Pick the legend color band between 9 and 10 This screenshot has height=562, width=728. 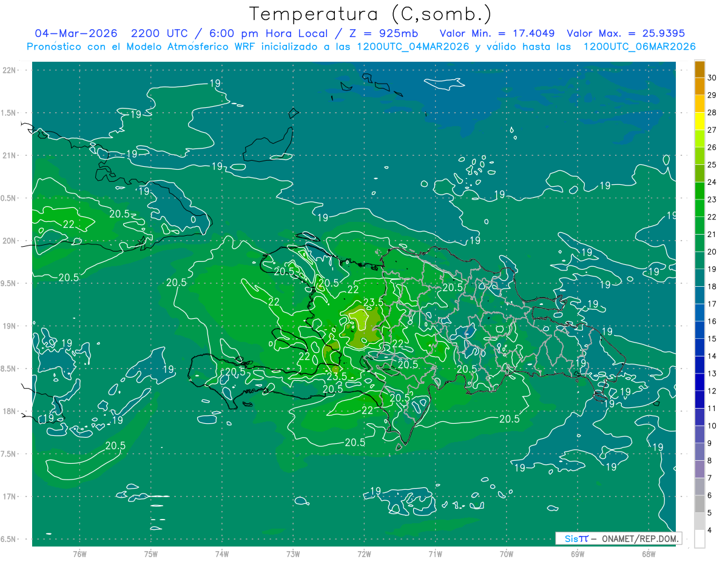click(x=699, y=435)
